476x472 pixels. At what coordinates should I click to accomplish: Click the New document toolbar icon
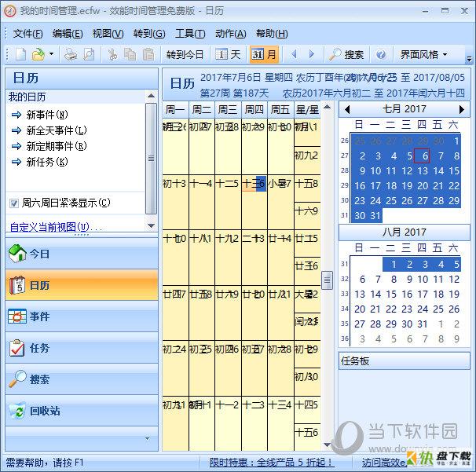[20, 55]
